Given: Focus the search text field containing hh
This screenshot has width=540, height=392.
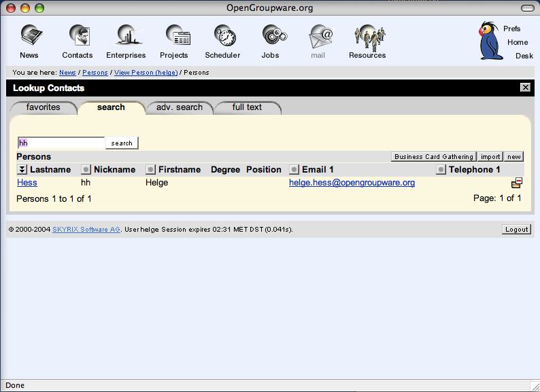Looking at the screenshot, I should [61, 143].
